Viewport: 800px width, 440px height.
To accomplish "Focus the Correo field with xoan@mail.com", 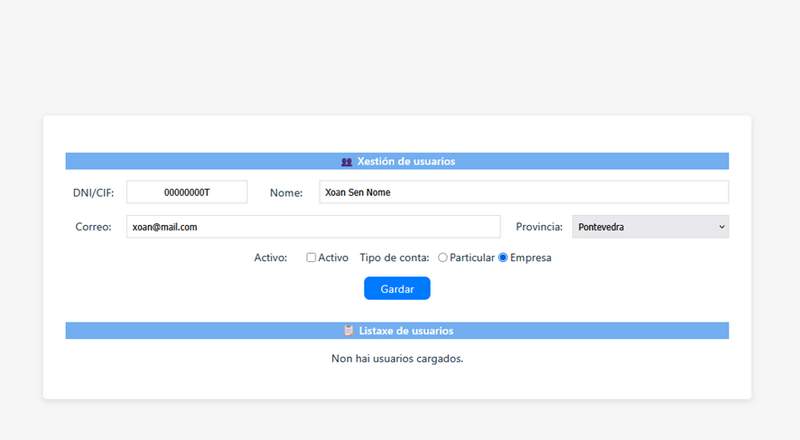I will (x=313, y=227).
